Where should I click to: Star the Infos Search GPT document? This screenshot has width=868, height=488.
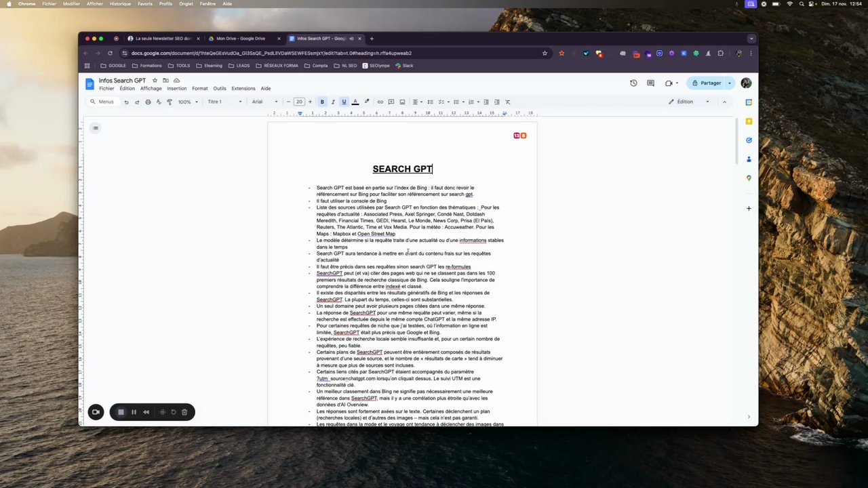[155, 81]
